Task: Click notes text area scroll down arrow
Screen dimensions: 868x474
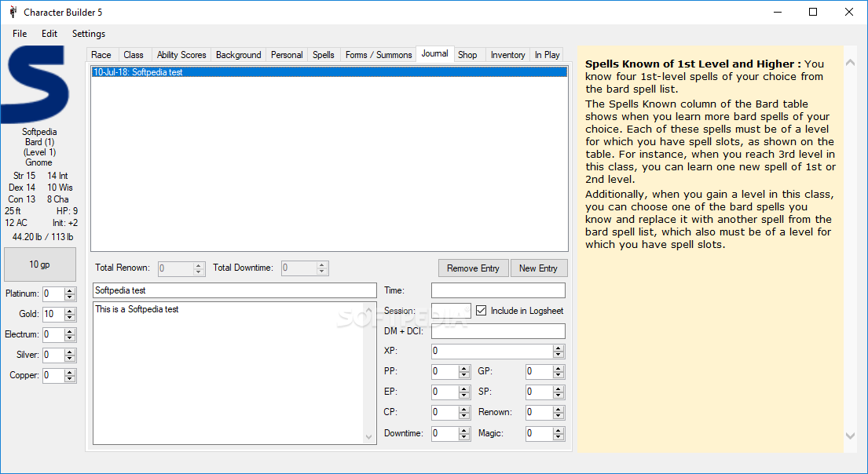Action: click(369, 437)
